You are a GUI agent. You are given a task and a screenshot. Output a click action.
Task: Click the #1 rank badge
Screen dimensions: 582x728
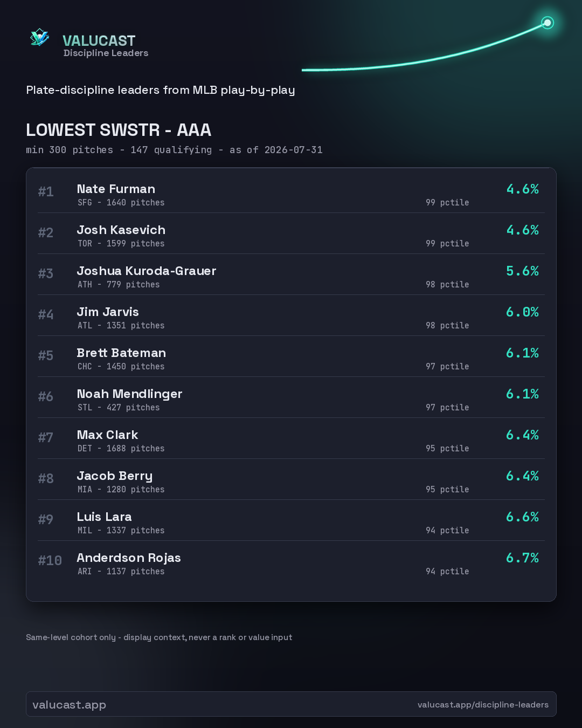[46, 192]
